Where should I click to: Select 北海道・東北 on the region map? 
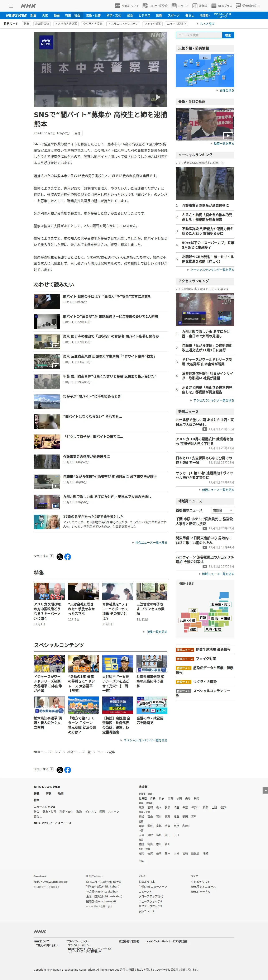pos(221,604)
